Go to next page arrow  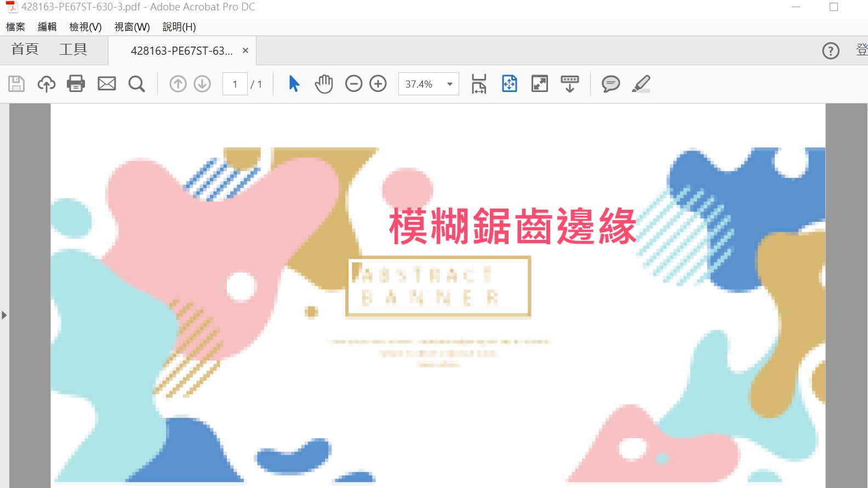click(202, 84)
